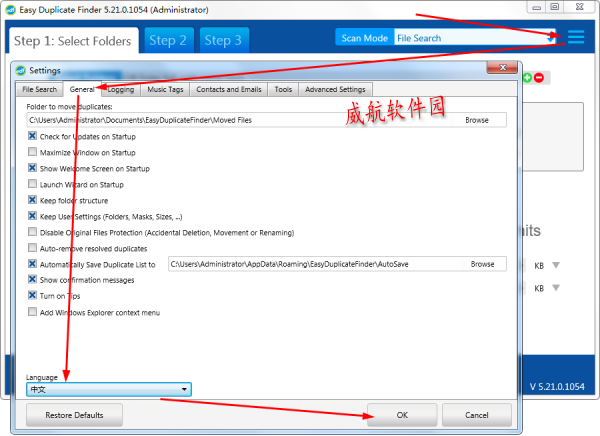
Task: Open the Advanced Settings tab
Action: pos(335,90)
